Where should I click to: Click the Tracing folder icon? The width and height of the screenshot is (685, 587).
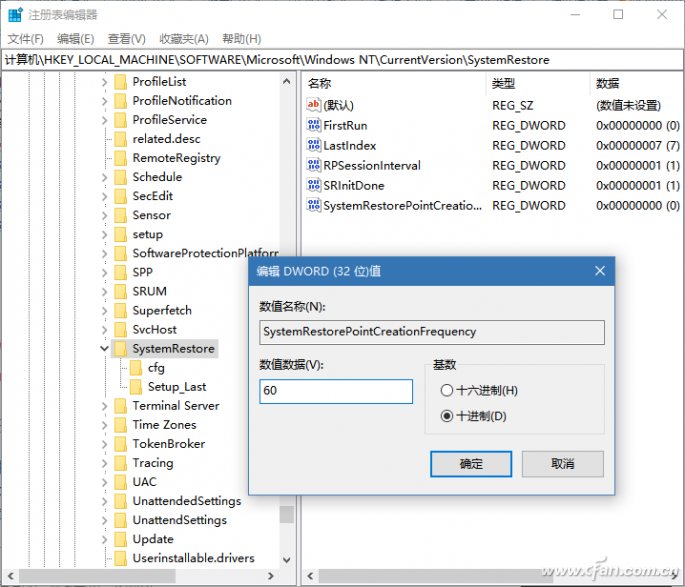point(120,463)
